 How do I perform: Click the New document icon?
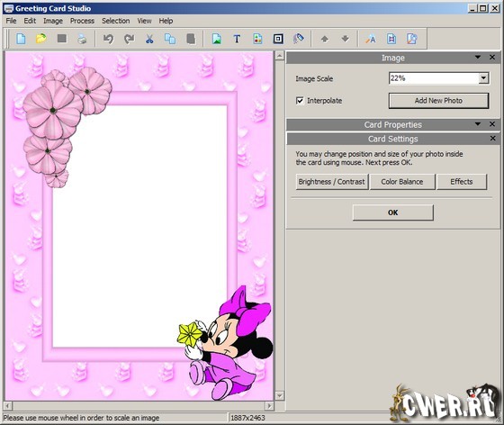21,39
